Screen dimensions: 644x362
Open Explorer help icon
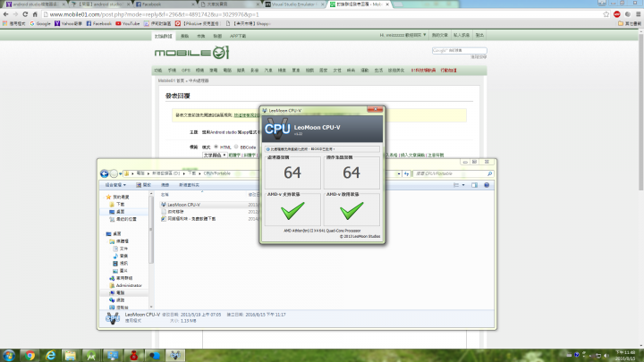tap(487, 185)
